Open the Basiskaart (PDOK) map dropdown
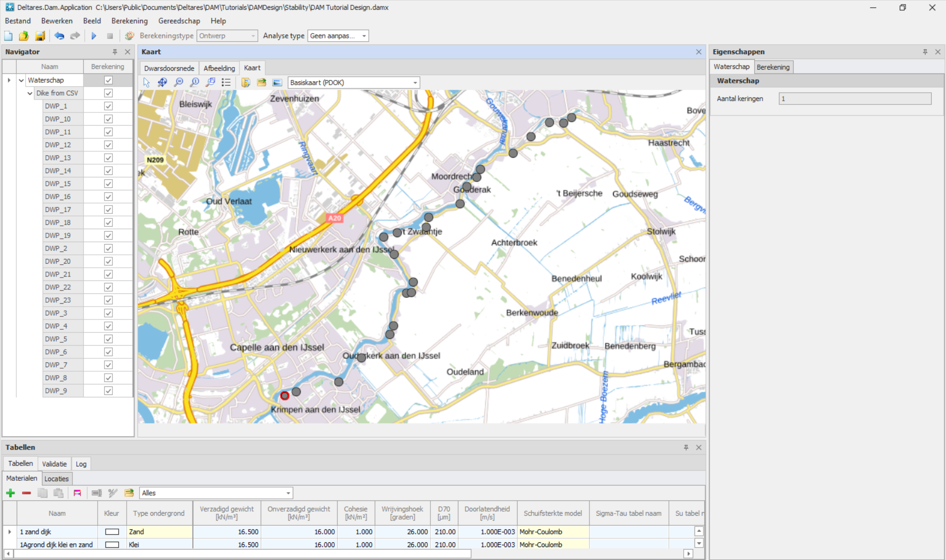Screen dimensions: 946x560 415,83
